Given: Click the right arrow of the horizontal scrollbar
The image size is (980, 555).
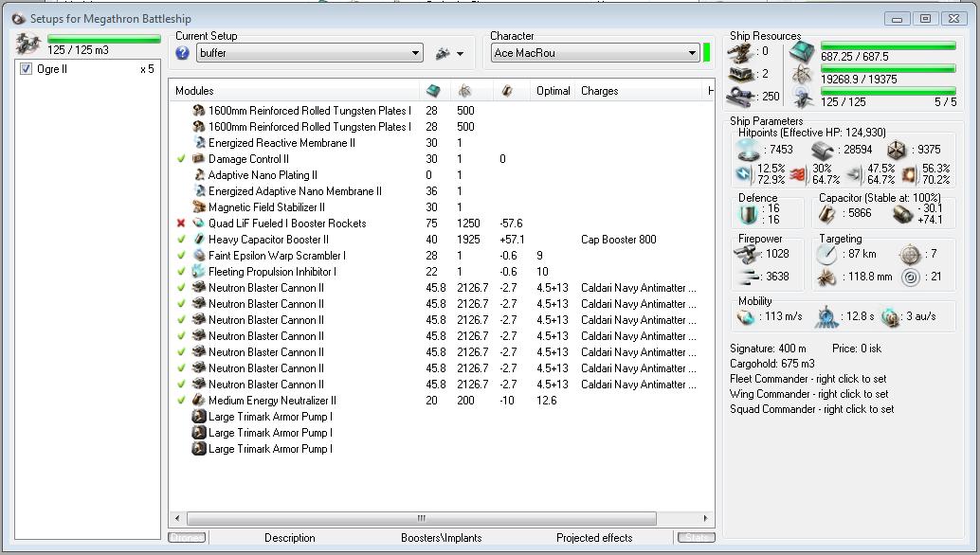Looking at the screenshot, I should (706, 518).
